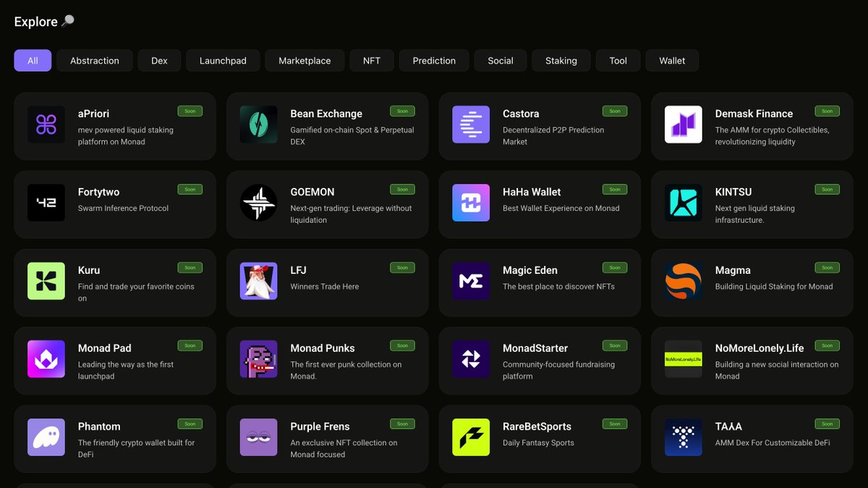The width and height of the screenshot is (868, 488).
Task: Click the Soon badge on Kuru card
Action: click(x=190, y=267)
